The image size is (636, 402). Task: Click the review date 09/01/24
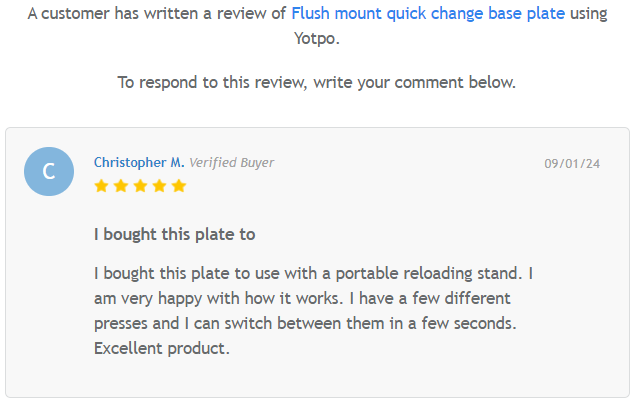(x=572, y=163)
